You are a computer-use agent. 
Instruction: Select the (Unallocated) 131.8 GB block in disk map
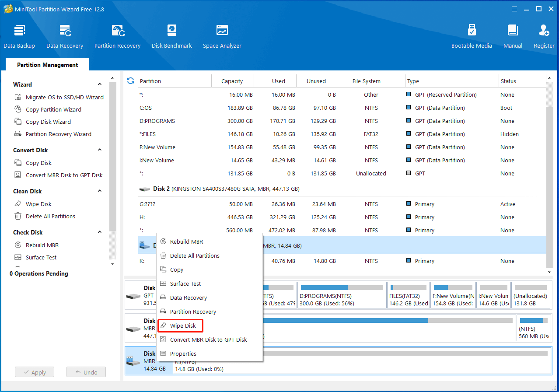pos(531,295)
